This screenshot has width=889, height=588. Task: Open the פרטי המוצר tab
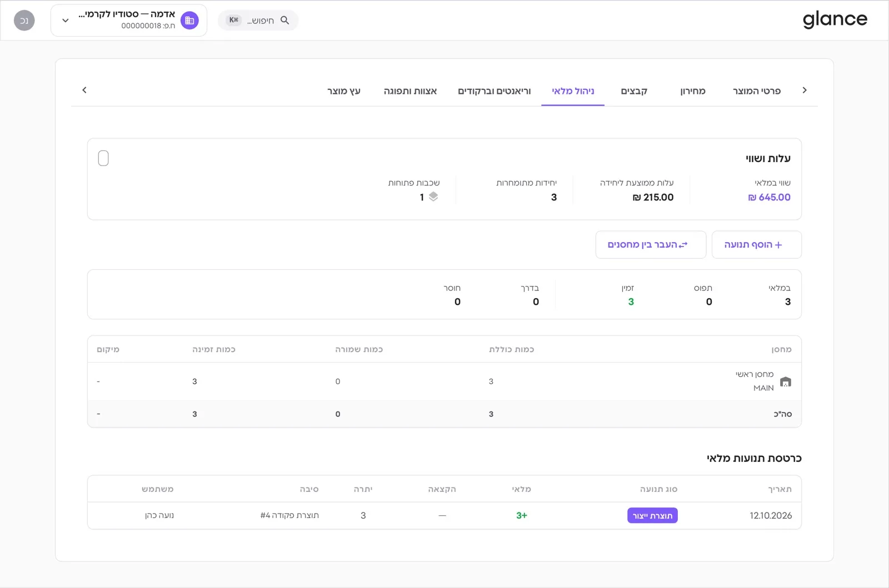tap(756, 91)
